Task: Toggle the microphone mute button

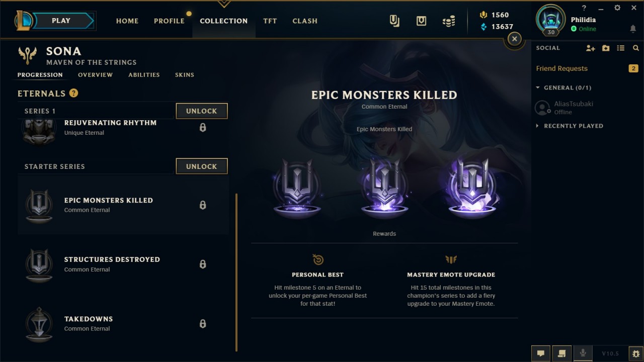Action: click(583, 353)
